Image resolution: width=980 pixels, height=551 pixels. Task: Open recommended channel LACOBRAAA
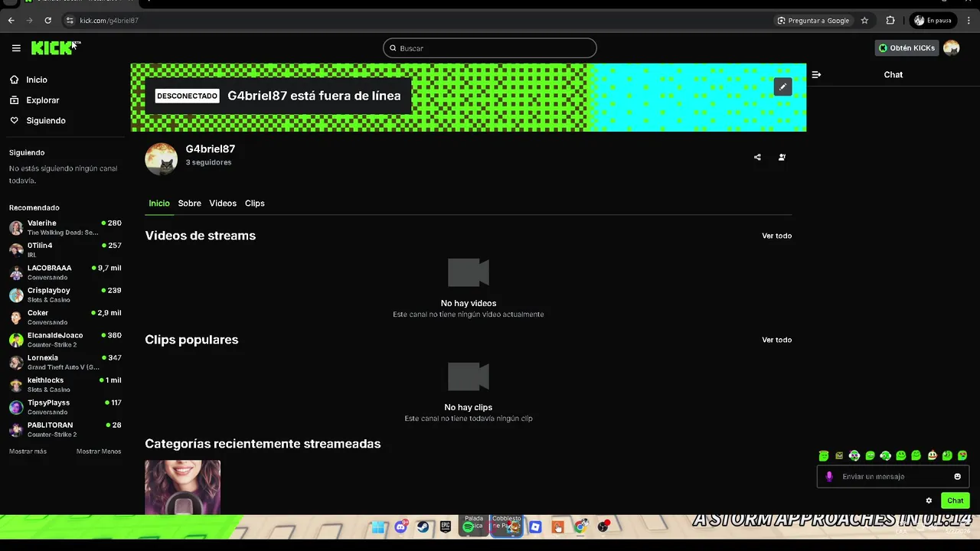pos(65,272)
